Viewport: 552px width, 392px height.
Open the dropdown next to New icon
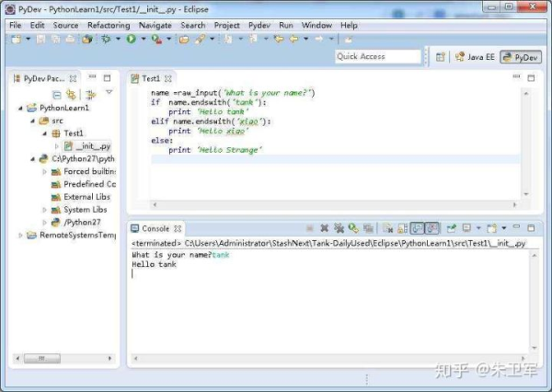point(29,39)
